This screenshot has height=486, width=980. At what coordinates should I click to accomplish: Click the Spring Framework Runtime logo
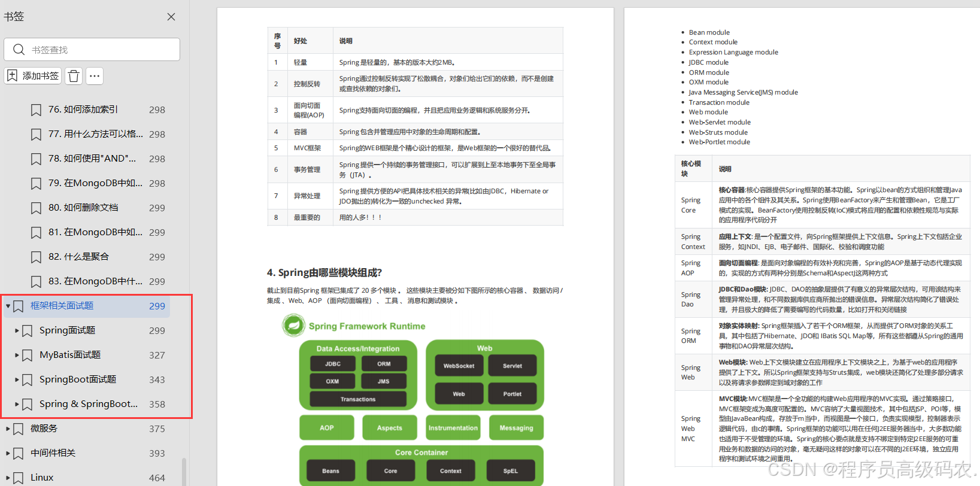pyautogui.click(x=293, y=326)
